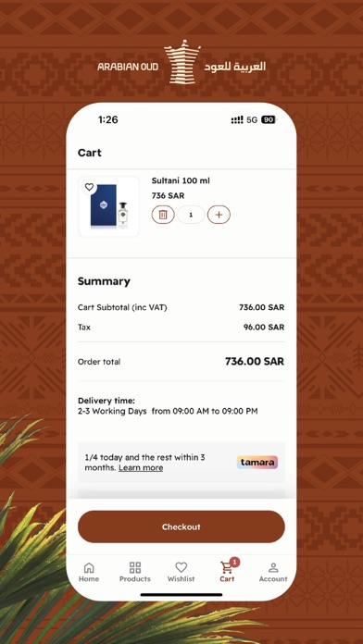Viewport: 363px width, 644px height.
Task: Tap the Checkout button
Action: [x=181, y=526]
